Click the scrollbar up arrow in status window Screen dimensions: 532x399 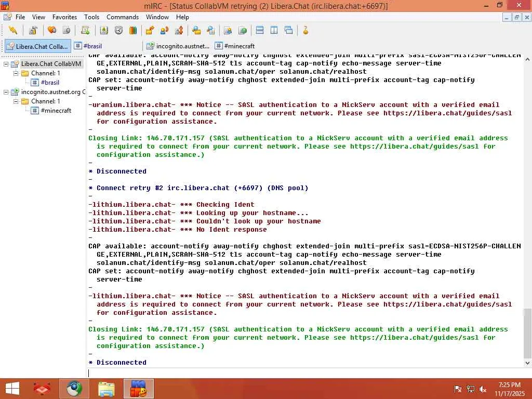(x=527, y=59)
